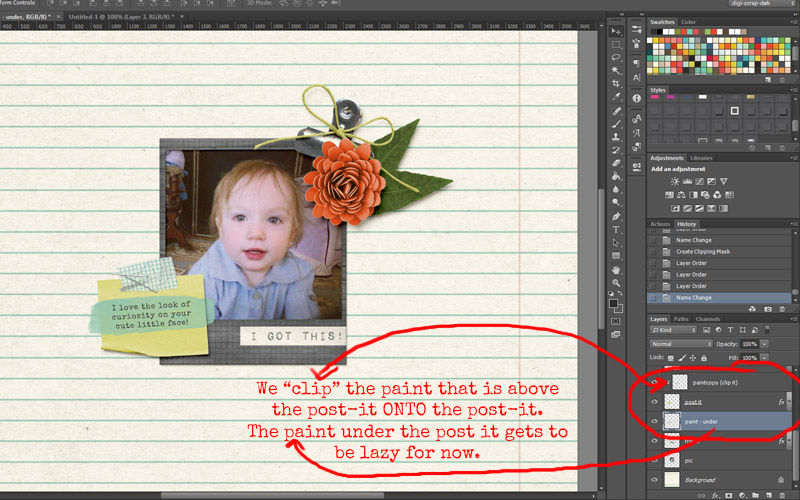Toggle lock all for layer
Image resolution: width=800 pixels, height=500 pixels.
[x=704, y=358]
